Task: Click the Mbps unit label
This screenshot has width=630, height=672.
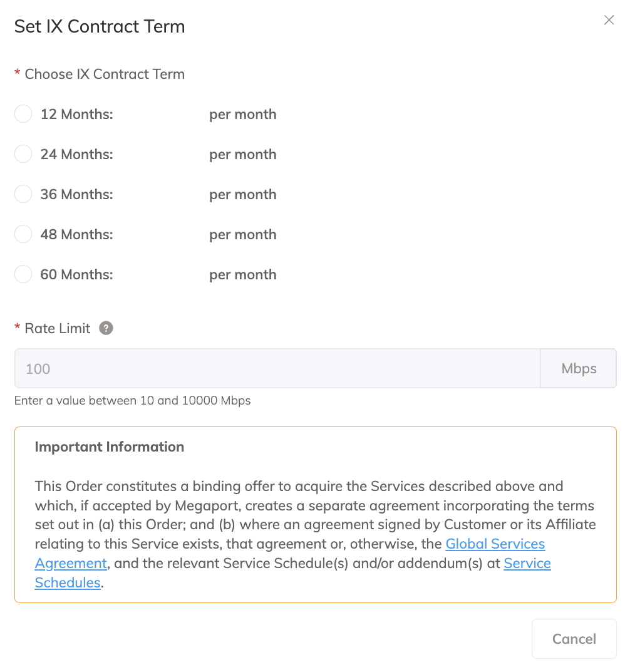Action: tap(577, 368)
